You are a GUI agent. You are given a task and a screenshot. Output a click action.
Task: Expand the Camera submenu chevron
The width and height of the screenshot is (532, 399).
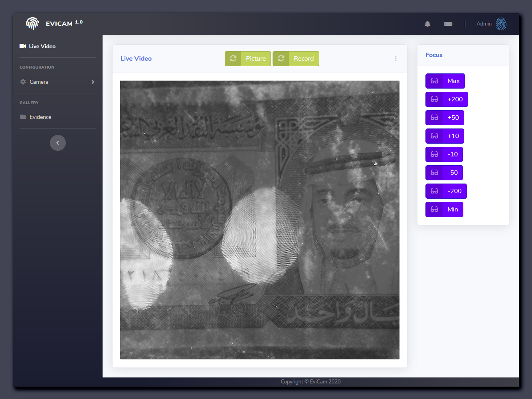(x=93, y=82)
